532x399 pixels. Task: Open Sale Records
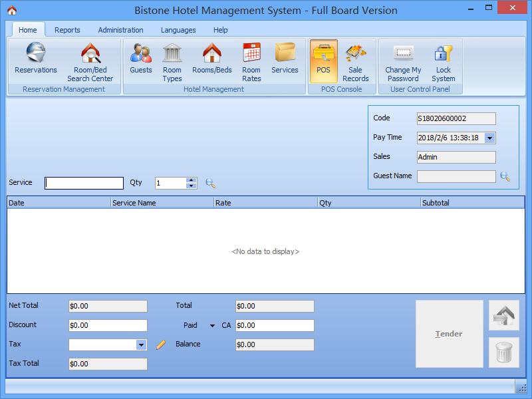click(356, 61)
